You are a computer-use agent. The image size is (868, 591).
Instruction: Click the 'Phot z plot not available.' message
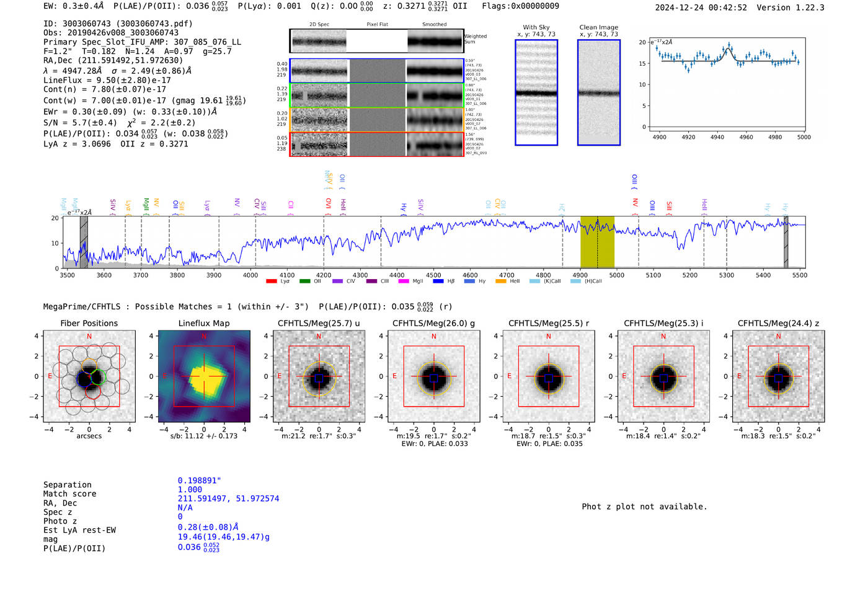pyautogui.click(x=644, y=507)
